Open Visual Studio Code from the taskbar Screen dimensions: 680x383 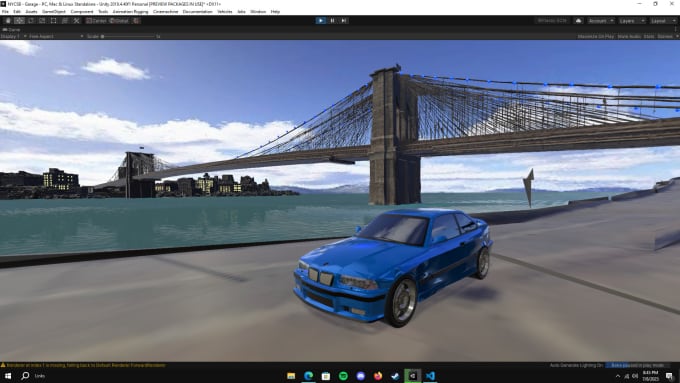click(x=430, y=376)
